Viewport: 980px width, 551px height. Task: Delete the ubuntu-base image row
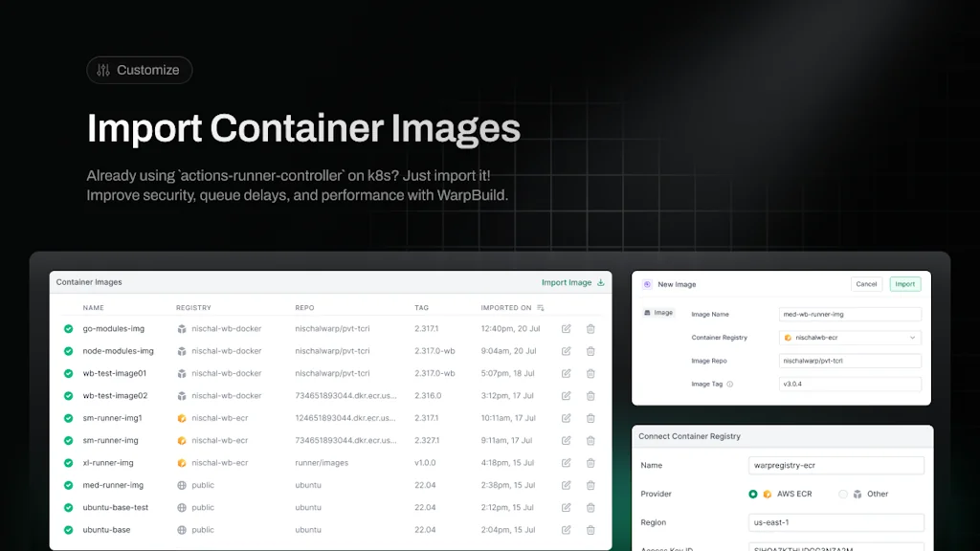[590, 530]
